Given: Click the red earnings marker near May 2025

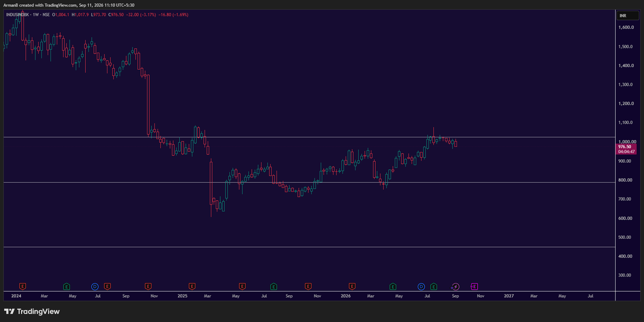Looking at the screenshot, I should [x=243, y=287].
